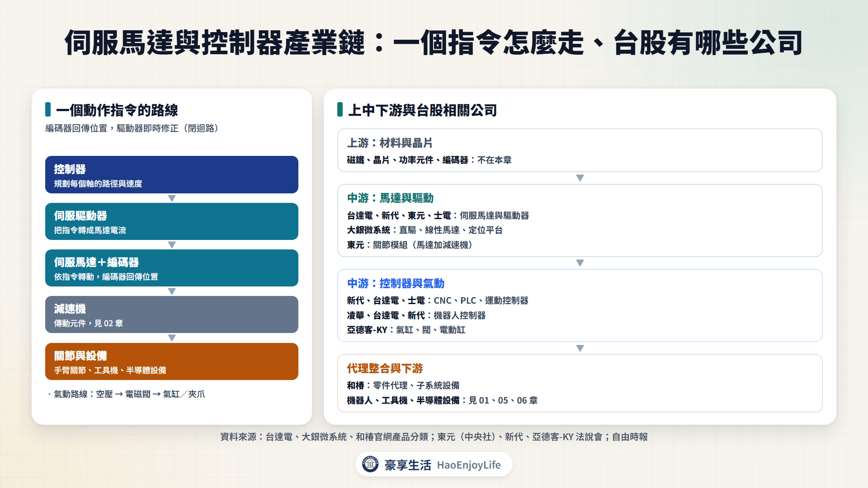The image size is (868, 488).
Task: Click the 伺服馬達＋編碼器 step card
Action: pos(172,268)
